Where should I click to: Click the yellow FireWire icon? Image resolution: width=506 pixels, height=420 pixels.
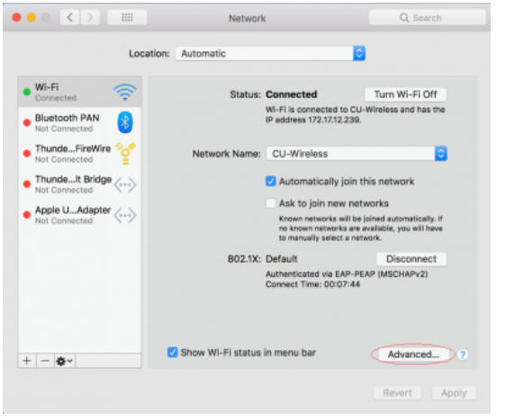(125, 153)
